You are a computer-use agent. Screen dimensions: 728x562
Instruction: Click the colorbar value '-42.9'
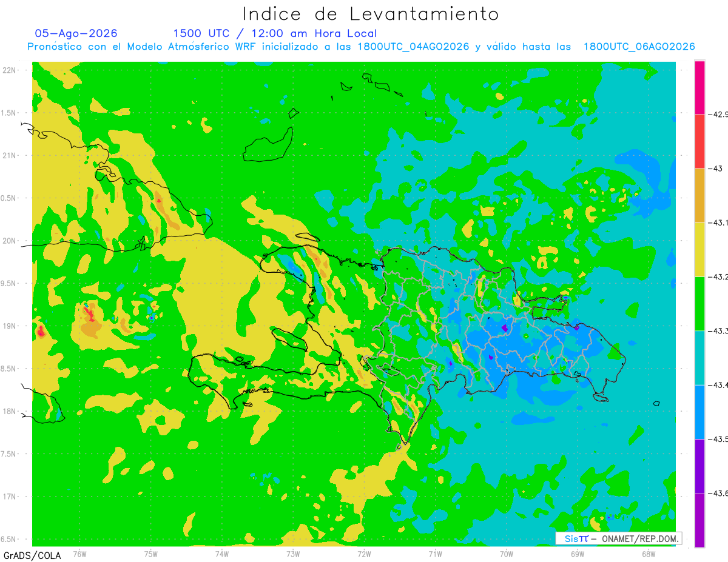pos(718,114)
